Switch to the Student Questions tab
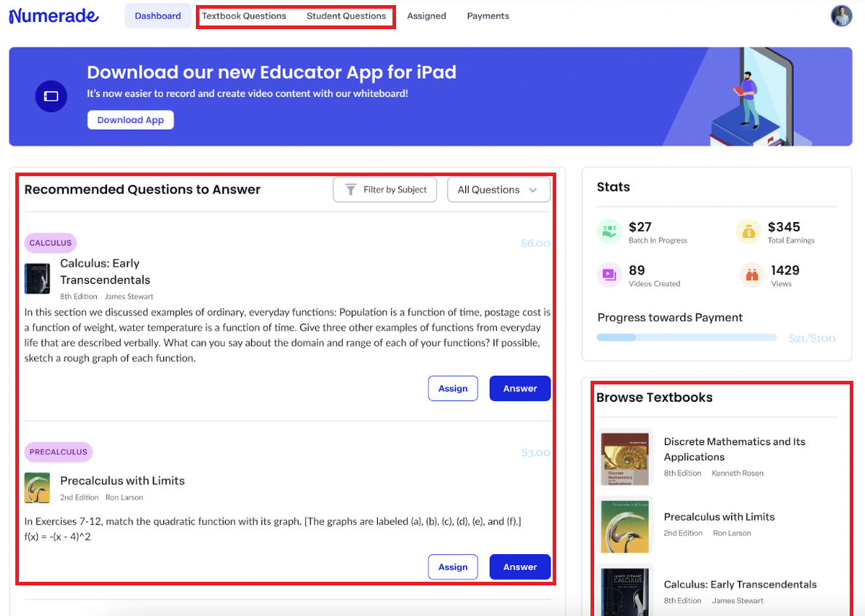The width and height of the screenshot is (865, 616). pos(346,15)
